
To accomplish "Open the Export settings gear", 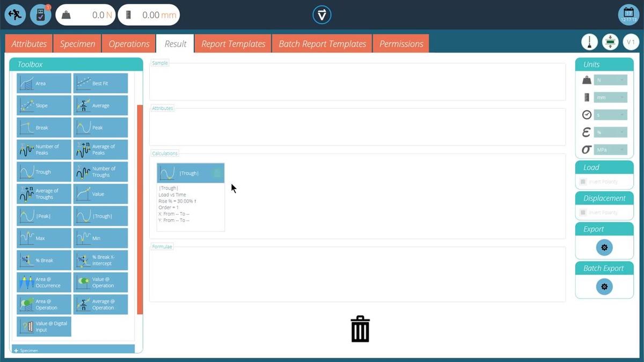I will click(604, 248).
